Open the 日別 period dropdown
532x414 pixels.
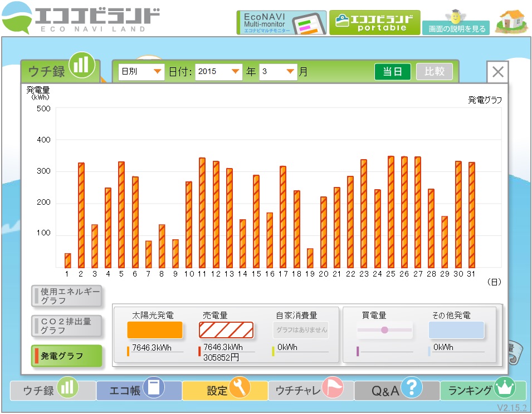[141, 71]
